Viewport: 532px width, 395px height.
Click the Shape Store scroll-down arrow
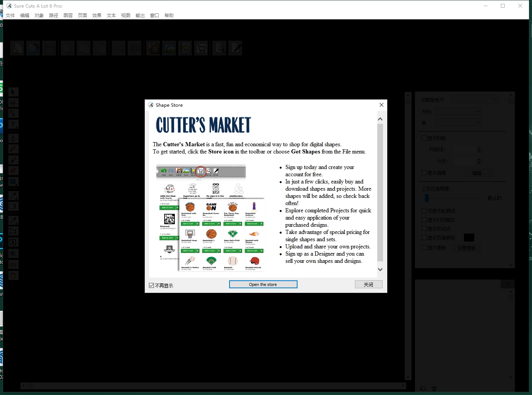tap(380, 269)
